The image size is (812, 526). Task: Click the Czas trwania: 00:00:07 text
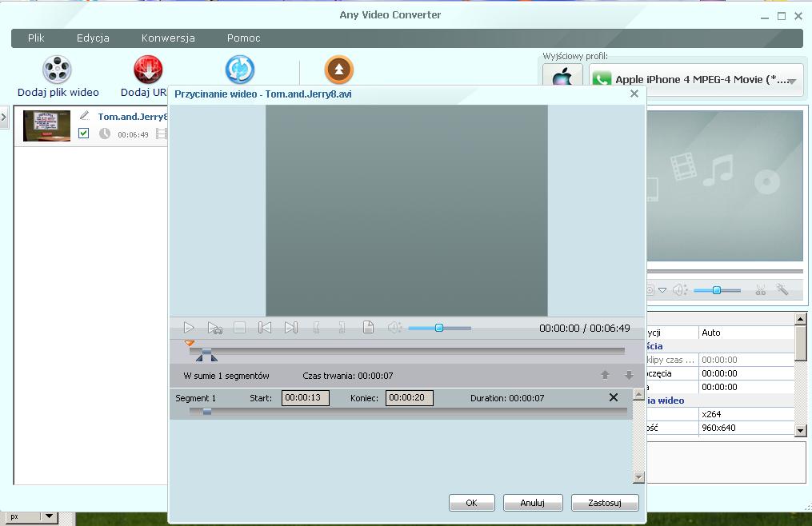pos(347,376)
